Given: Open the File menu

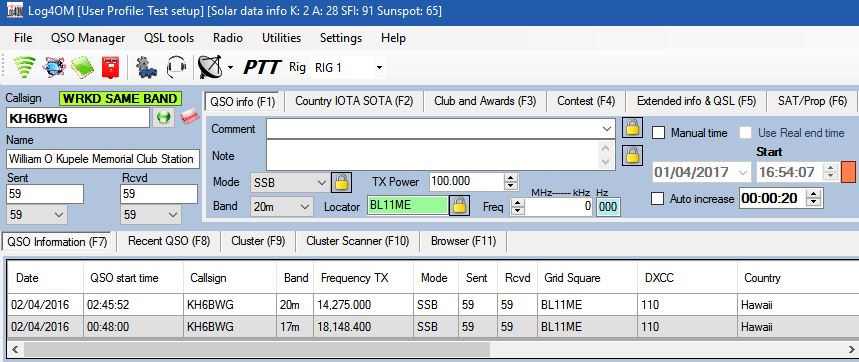Looking at the screenshot, I should coord(23,38).
